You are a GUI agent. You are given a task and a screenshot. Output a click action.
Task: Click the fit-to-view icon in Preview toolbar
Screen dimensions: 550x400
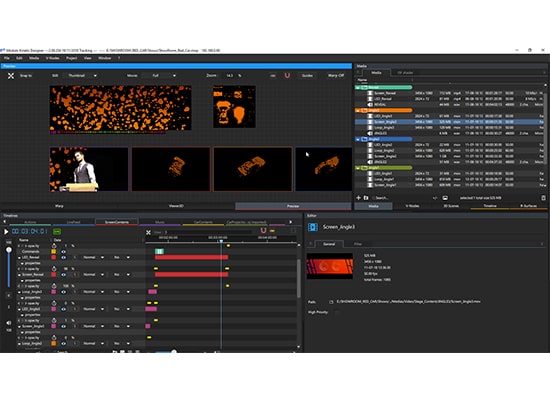click(x=11, y=76)
